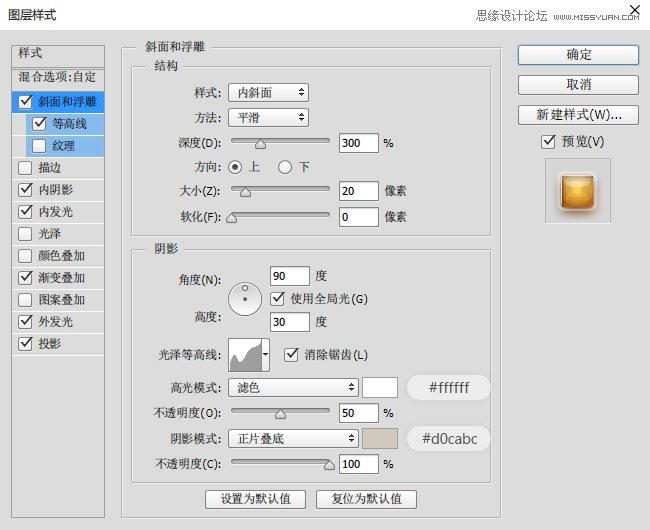Toggle the 等高线 checkbox
The image size is (650, 530).
(x=39, y=123)
